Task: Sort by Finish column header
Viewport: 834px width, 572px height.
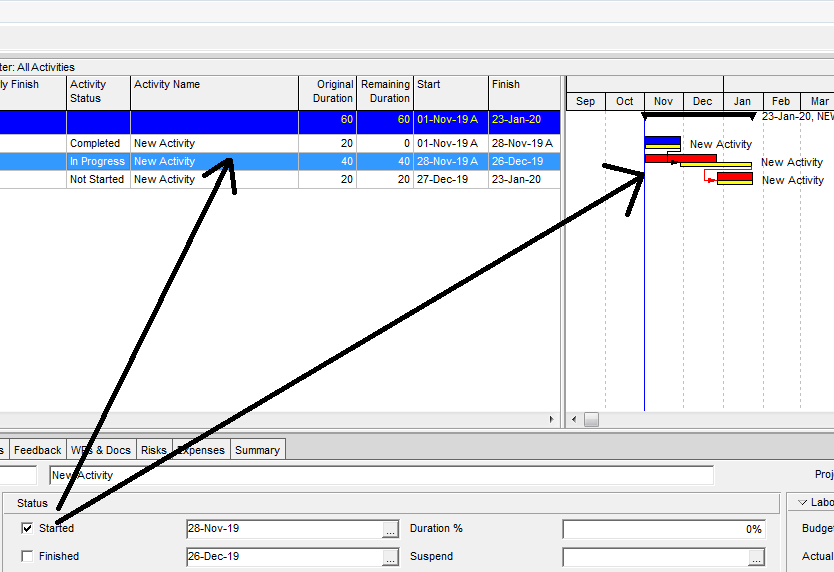Action: click(524, 92)
